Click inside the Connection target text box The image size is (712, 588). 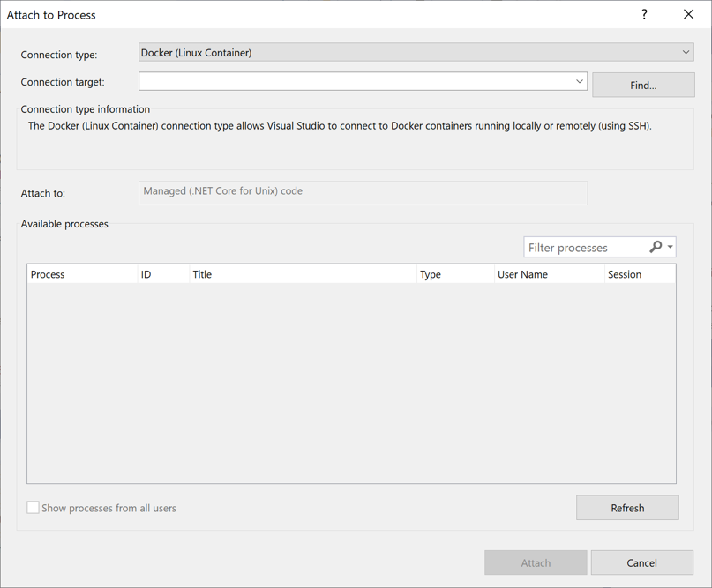353,81
